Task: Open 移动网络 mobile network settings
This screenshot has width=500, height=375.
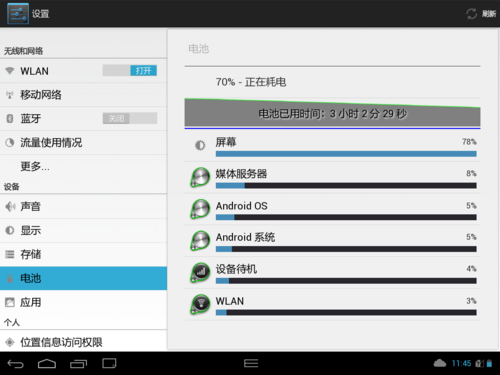Action: (x=83, y=95)
